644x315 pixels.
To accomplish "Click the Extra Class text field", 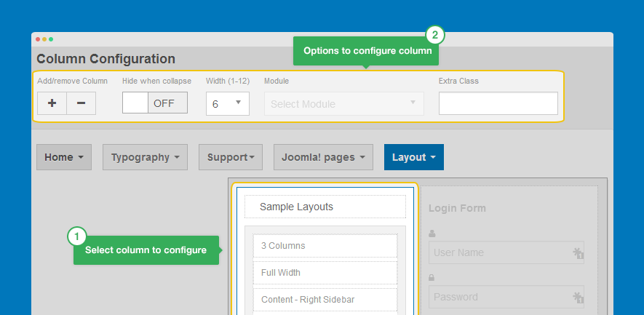I will point(498,103).
